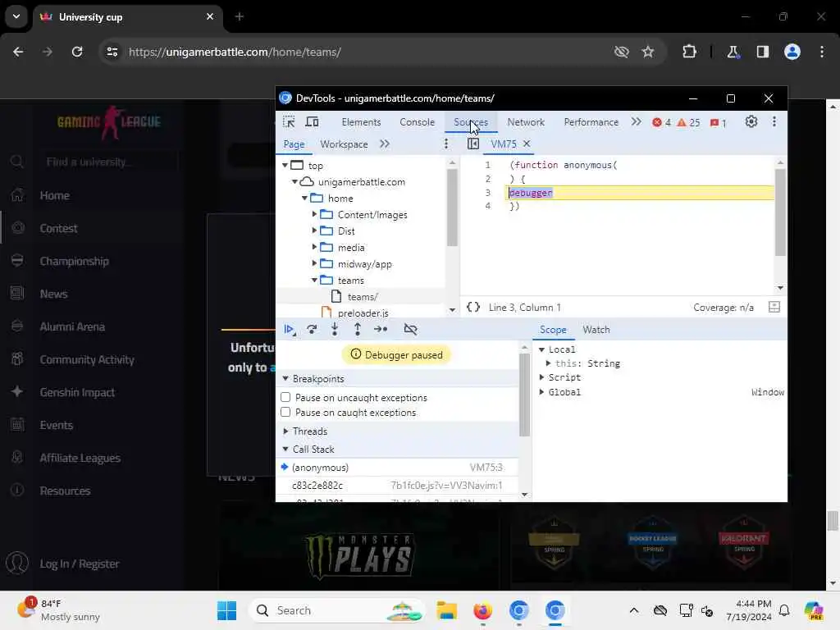
Task: Collapse the top frame tree node
Action: click(285, 166)
